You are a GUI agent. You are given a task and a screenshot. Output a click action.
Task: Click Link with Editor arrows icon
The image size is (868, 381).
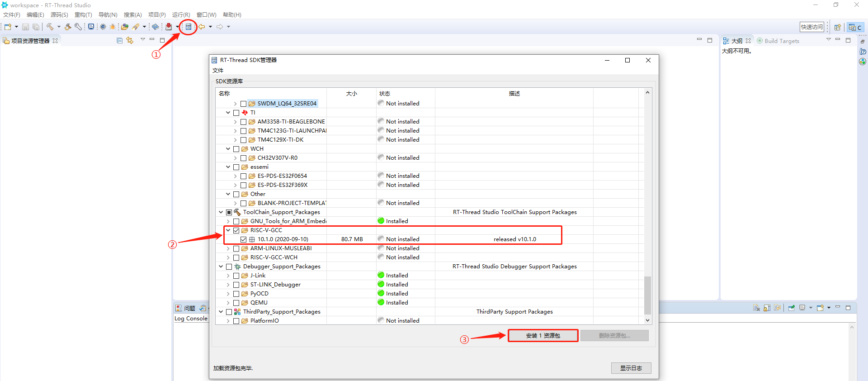pyautogui.click(x=130, y=41)
